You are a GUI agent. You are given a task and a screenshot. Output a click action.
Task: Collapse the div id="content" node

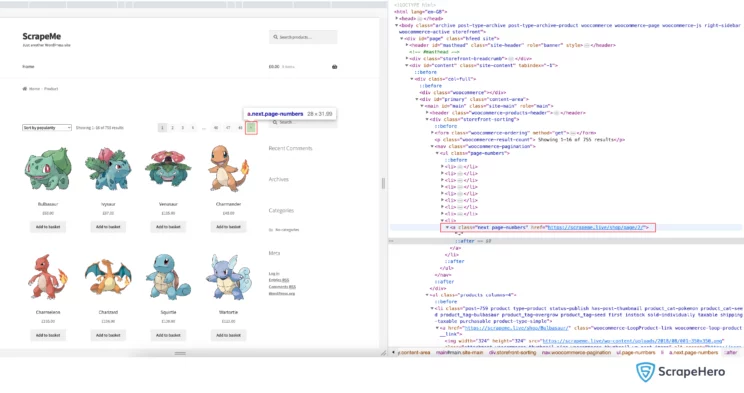(x=407, y=66)
